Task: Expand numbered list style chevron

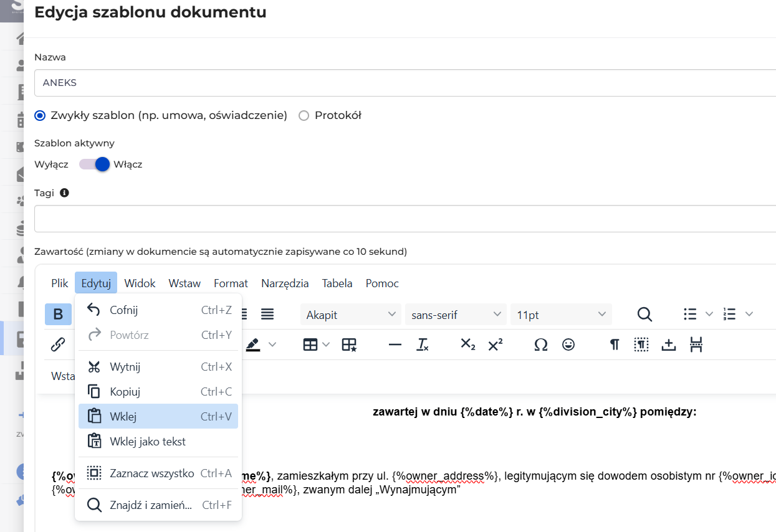Action: pos(749,314)
